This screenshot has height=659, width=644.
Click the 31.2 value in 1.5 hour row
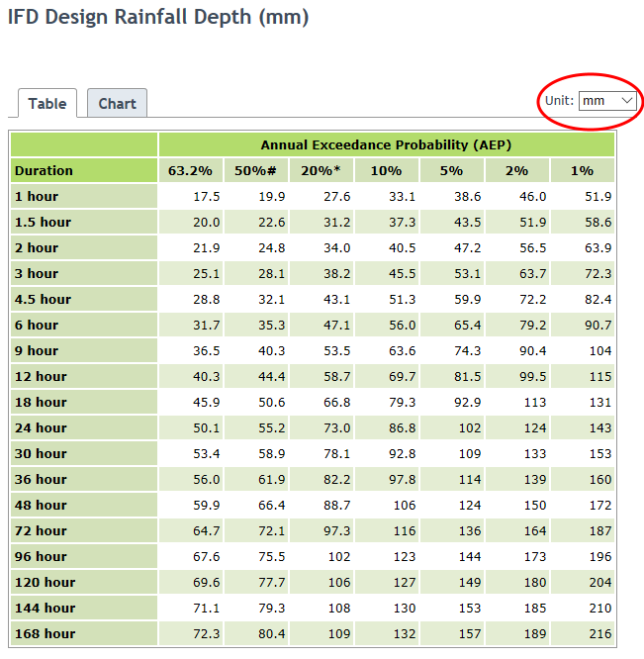pyautogui.click(x=337, y=222)
